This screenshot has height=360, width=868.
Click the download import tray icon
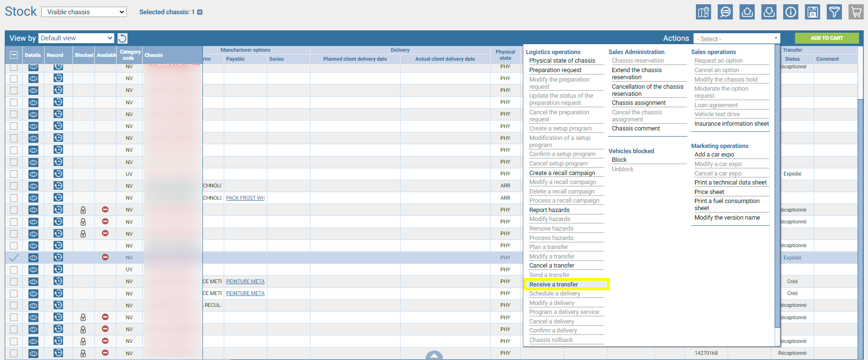(769, 12)
